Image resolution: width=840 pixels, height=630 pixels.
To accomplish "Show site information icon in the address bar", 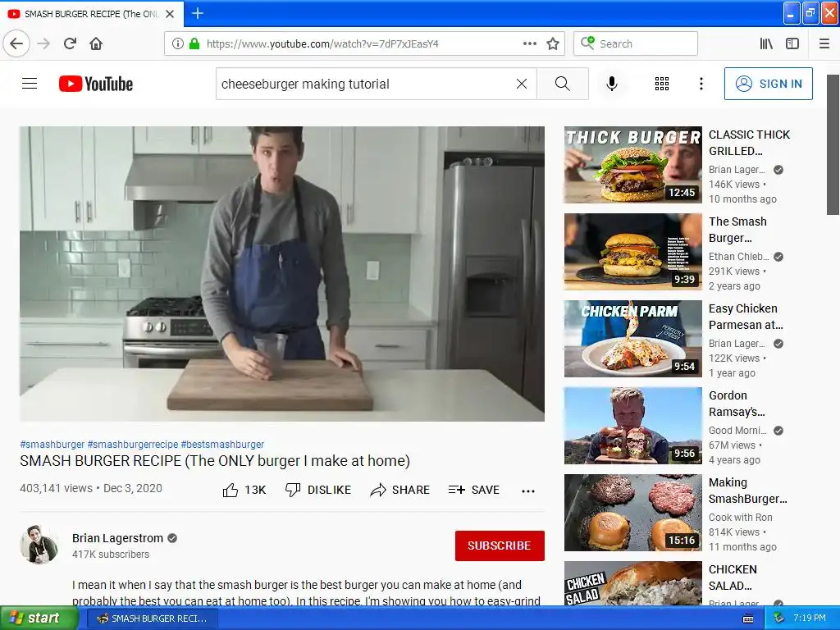I will [178, 43].
